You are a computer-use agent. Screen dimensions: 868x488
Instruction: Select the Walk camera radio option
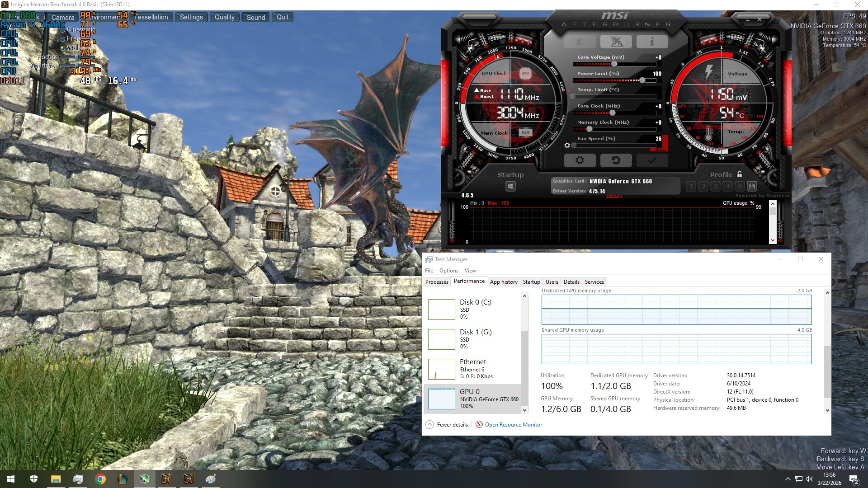pos(63,47)
